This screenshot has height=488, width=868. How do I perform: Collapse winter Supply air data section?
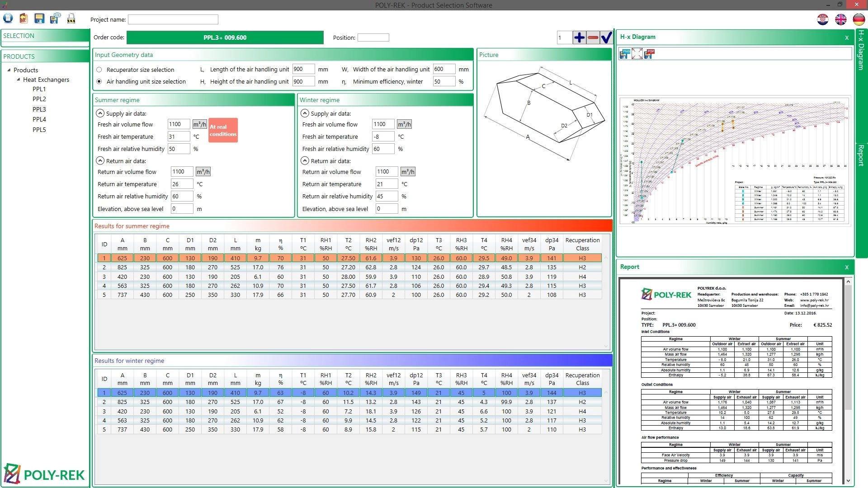pos(305,113)
